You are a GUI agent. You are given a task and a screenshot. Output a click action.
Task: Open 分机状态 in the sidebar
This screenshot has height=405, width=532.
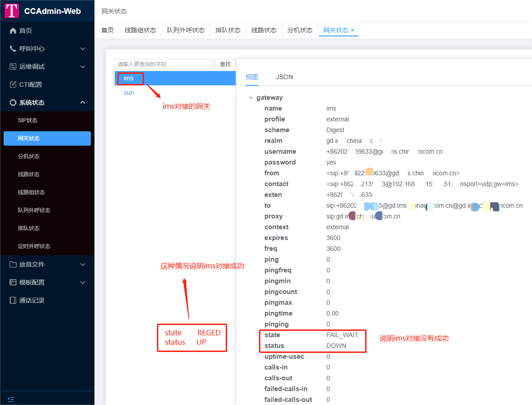(x=29, y=156)
